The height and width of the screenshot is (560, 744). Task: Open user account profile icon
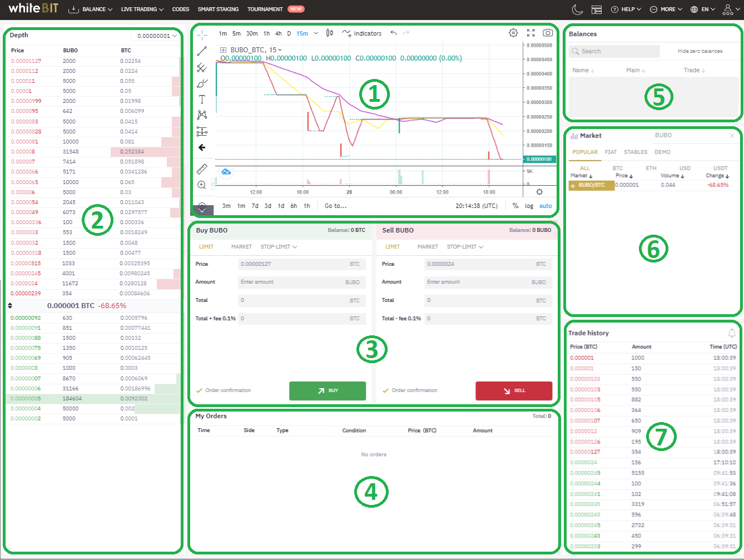pyautogui.click(x=727, y=9)
